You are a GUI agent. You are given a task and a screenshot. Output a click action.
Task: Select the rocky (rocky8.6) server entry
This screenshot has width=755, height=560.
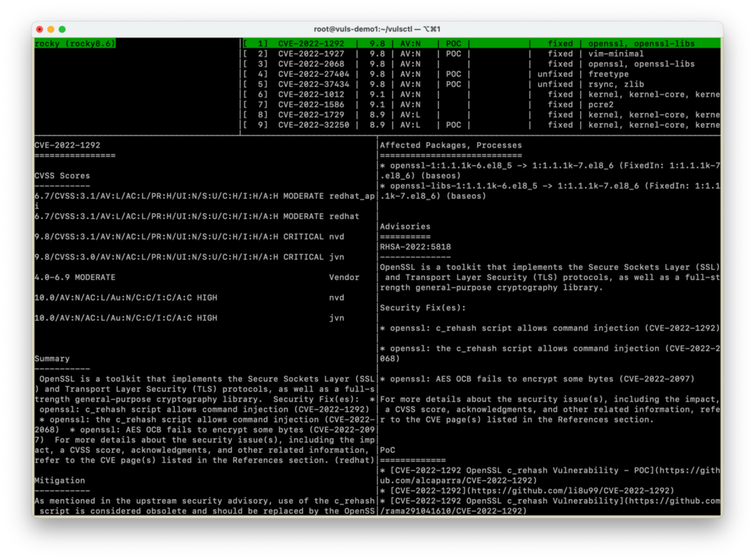pos(75,44)
